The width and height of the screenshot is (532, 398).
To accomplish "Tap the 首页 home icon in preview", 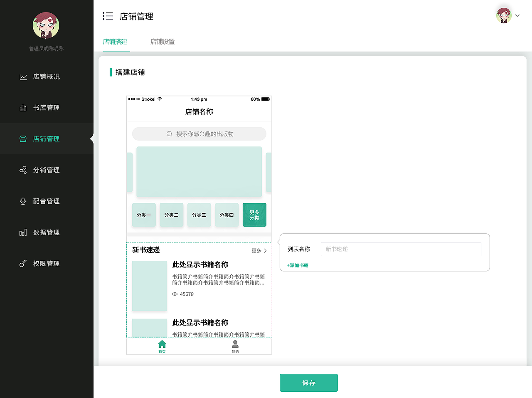I will (162, 344).
